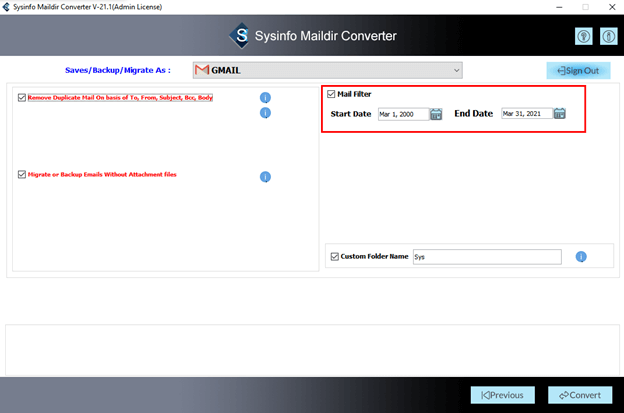
Task: Toggle Remove Duplicate Mail checkbox
Action: point(22,97)
